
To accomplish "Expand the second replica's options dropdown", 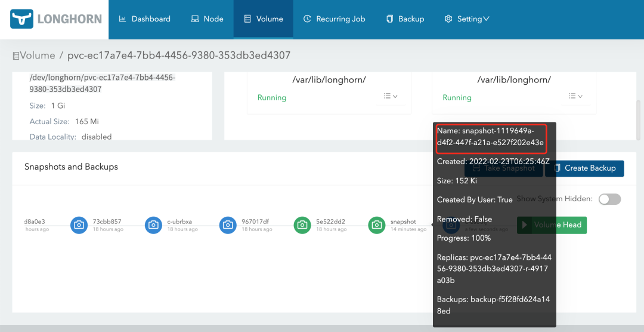I will 575,97.
